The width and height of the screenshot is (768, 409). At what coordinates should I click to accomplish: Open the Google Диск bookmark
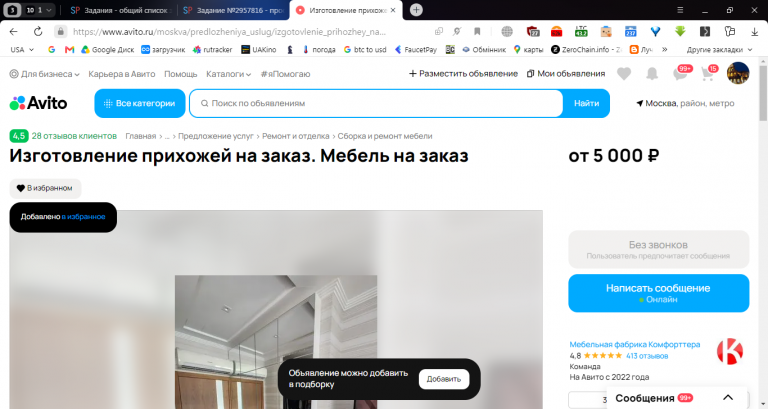108,49
